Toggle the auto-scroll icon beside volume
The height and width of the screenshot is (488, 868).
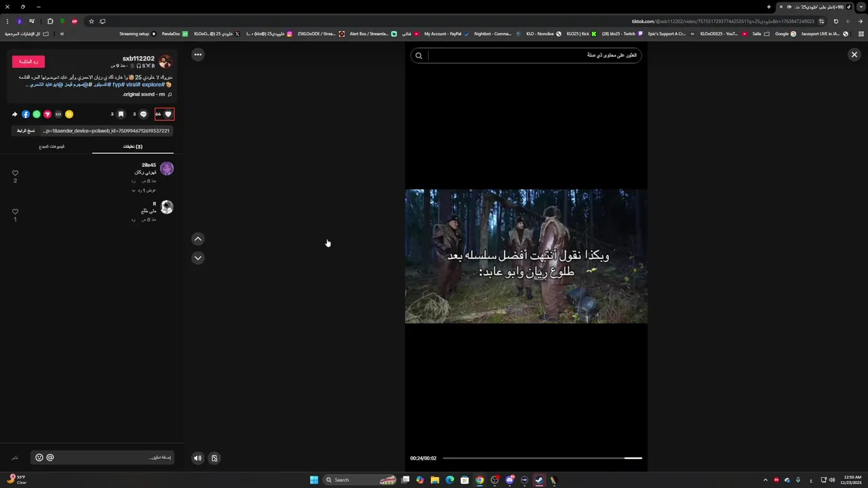click(x=214, y=458)
